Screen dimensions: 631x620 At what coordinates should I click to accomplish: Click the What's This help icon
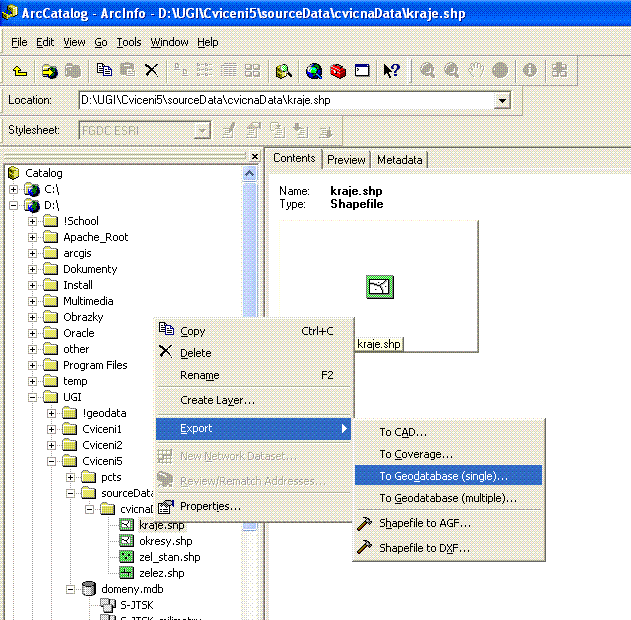[x=392, y=70]
